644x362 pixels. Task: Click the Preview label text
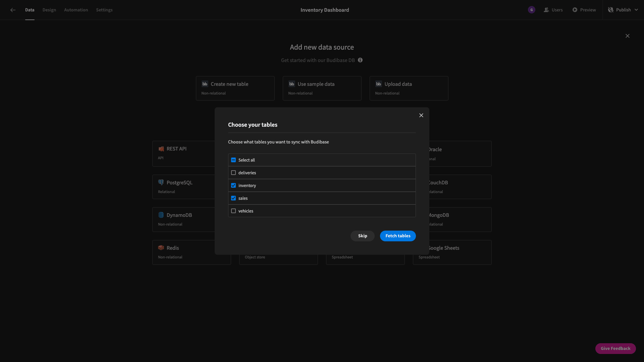588,10
